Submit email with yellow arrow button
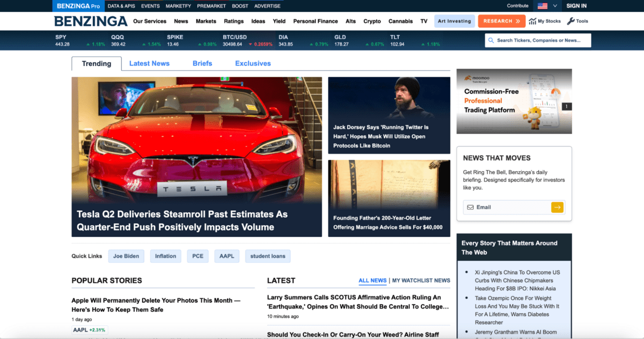Viewport: 644px width, 339px height. (558, 207)
